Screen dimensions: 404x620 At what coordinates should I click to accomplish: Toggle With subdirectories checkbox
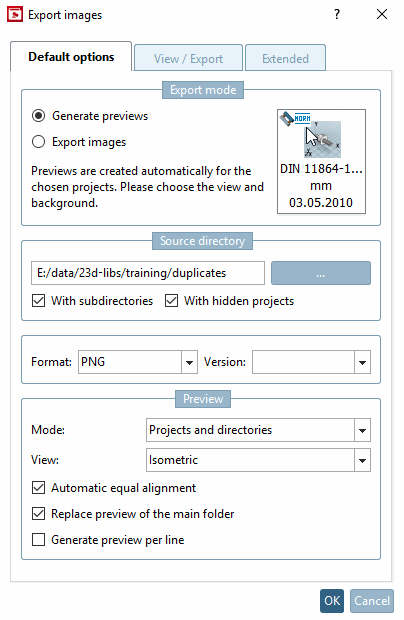pyautogui.click(x=38, y=301)
